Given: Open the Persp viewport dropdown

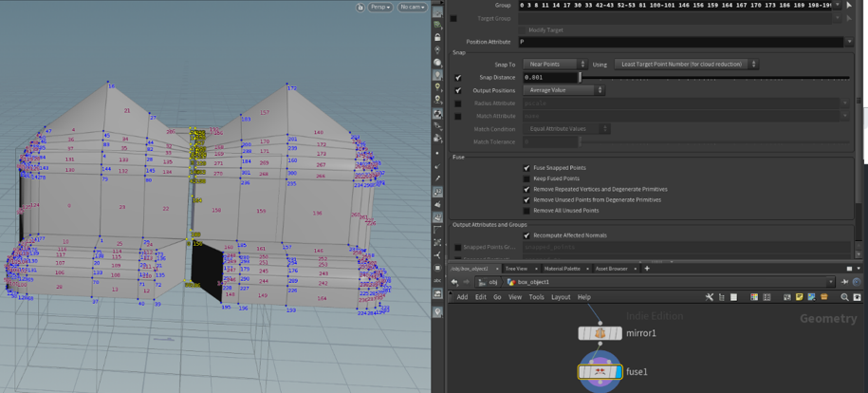Looking at the screenshot, I should (380, 8).
